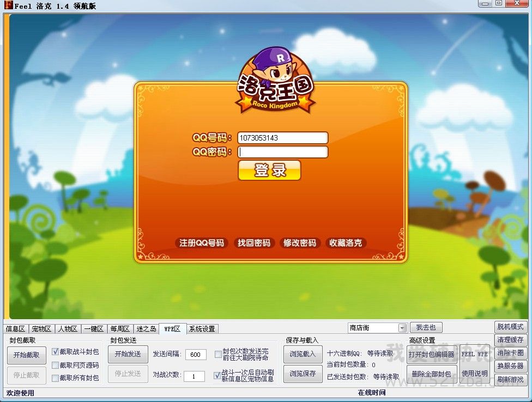
Task: Start sending packets with 开始发送
Action: coord(128,354)
